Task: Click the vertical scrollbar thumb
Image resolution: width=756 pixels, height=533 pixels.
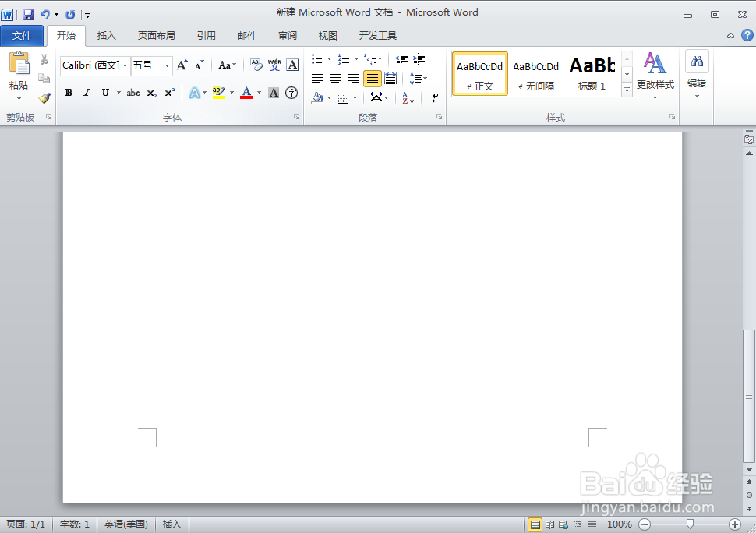Action: click(x=749, y=396)
